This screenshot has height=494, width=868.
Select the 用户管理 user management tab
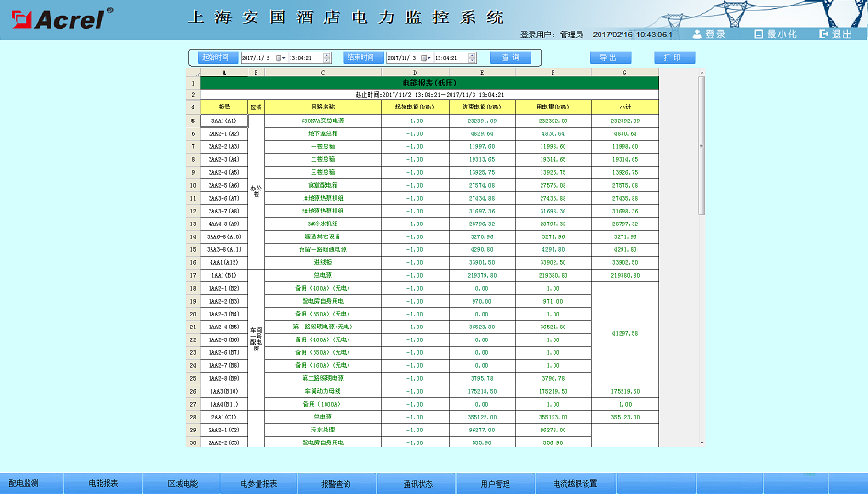click(x=495, y=483)
